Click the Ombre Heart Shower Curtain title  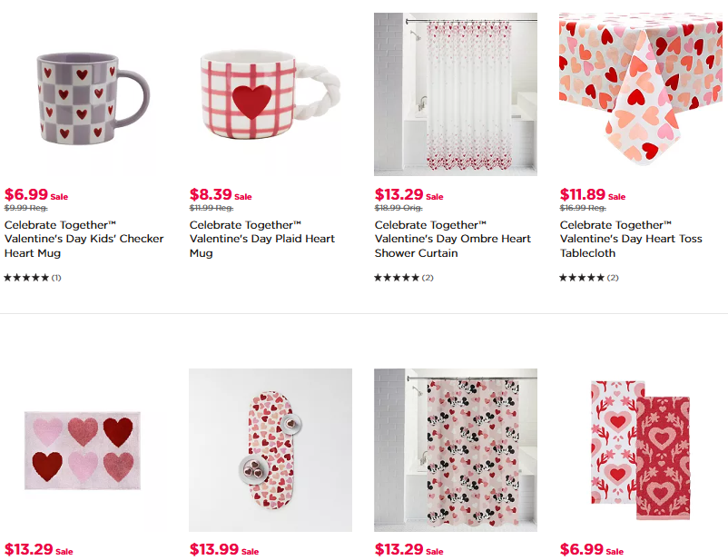click(453, 239)
